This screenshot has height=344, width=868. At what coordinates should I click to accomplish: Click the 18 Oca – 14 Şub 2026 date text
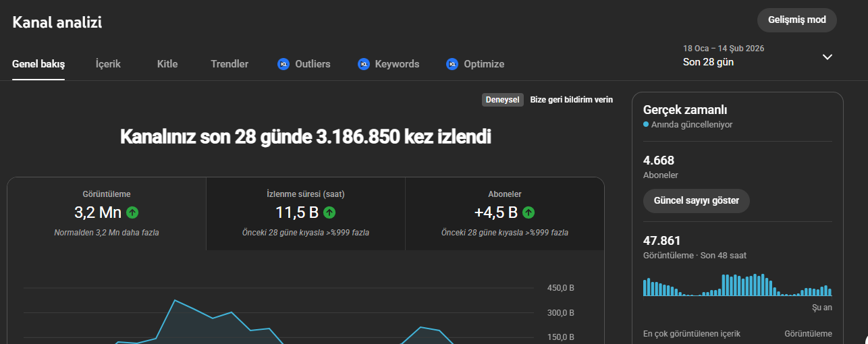[x=724, y=49]
